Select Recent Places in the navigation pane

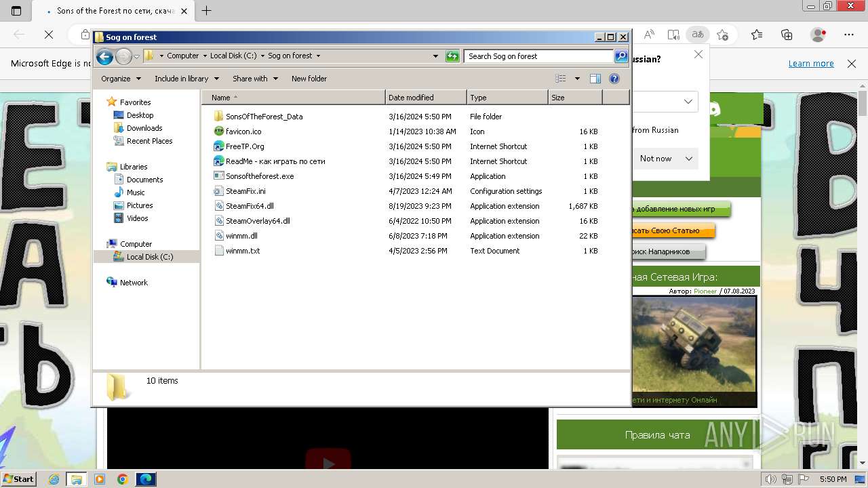pyautogui.click(x=149, y=141)
